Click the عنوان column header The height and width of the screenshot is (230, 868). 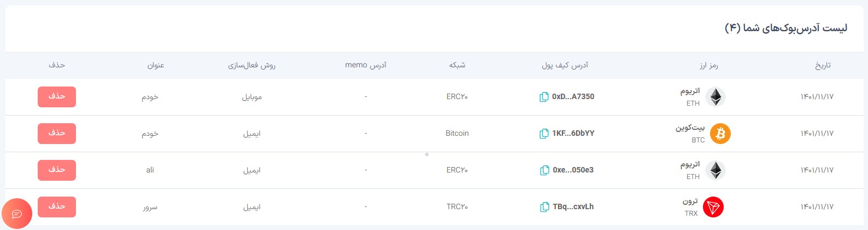pos(156,65)
